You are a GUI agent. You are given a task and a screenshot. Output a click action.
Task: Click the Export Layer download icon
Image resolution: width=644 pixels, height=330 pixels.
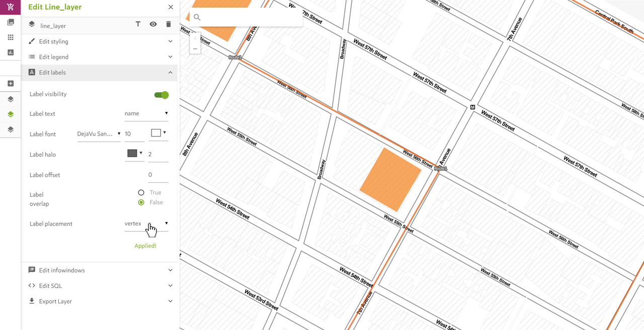[x=32, y=301]
